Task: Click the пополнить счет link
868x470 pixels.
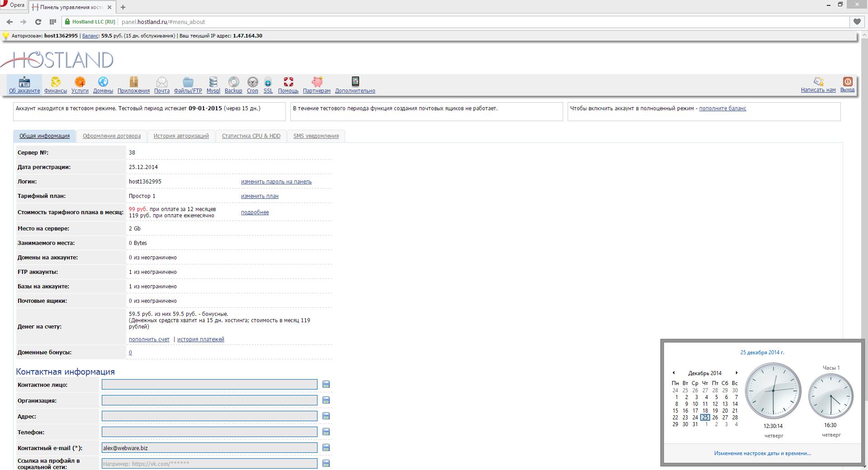Action: [149, 339]
